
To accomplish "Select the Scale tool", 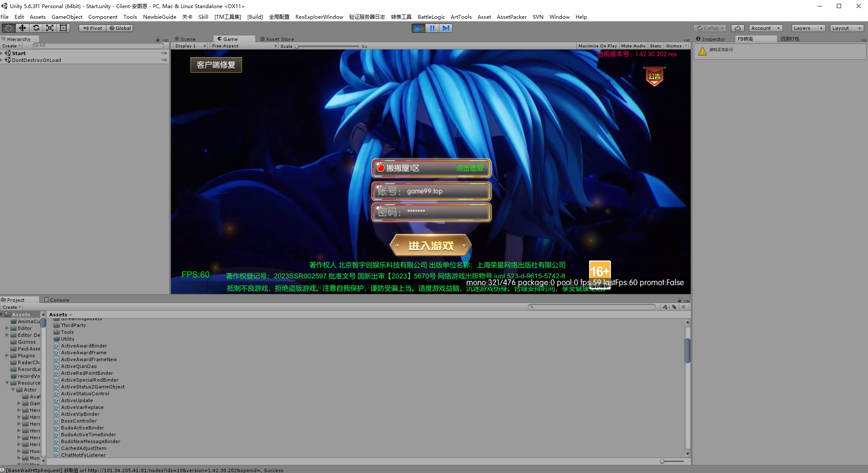I will pos(50,28).
